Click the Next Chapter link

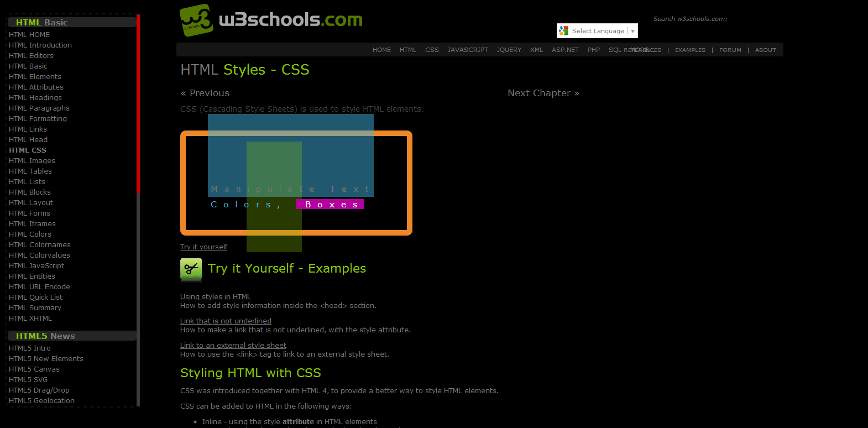tap(543, 93)
